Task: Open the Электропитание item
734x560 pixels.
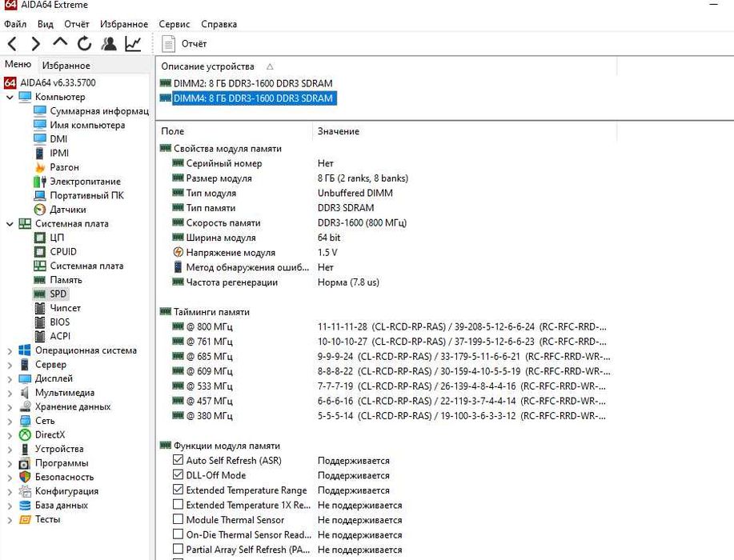Action: click(77, 182)
